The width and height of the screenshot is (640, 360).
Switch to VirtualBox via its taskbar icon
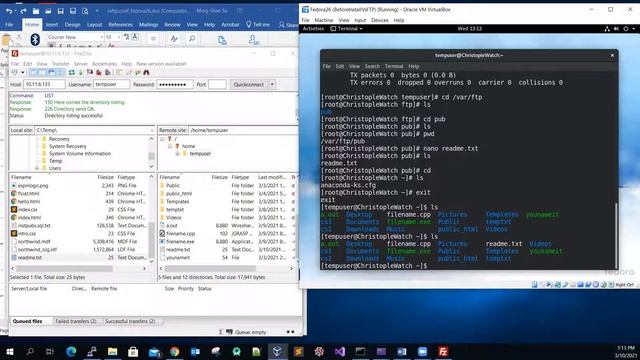pyautogui.click(x=278, y=351)
